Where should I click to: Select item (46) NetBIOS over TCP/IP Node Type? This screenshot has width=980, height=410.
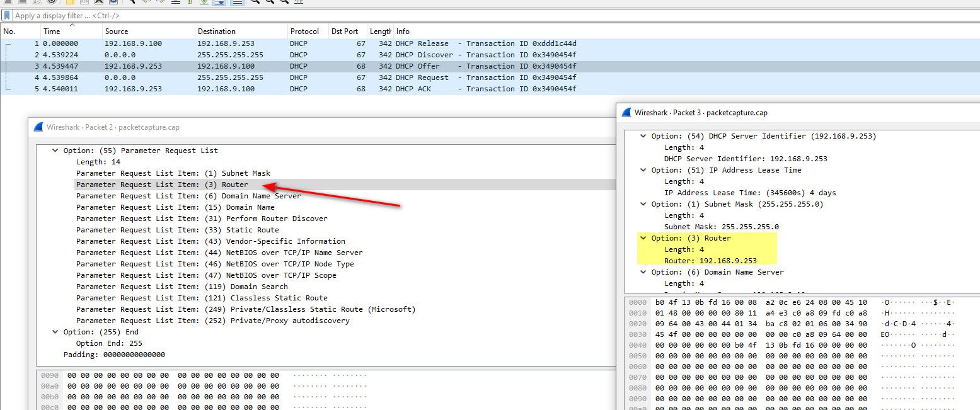point(215,264)
